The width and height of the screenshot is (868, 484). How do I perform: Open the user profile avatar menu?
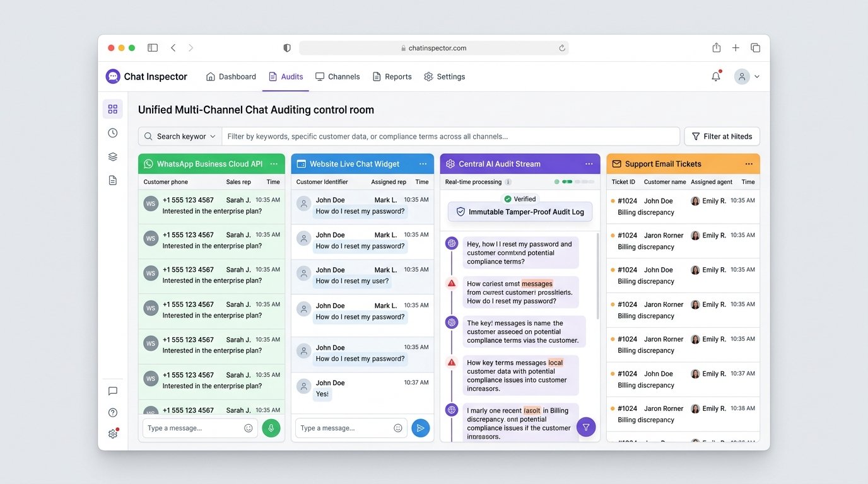point(742,76)
